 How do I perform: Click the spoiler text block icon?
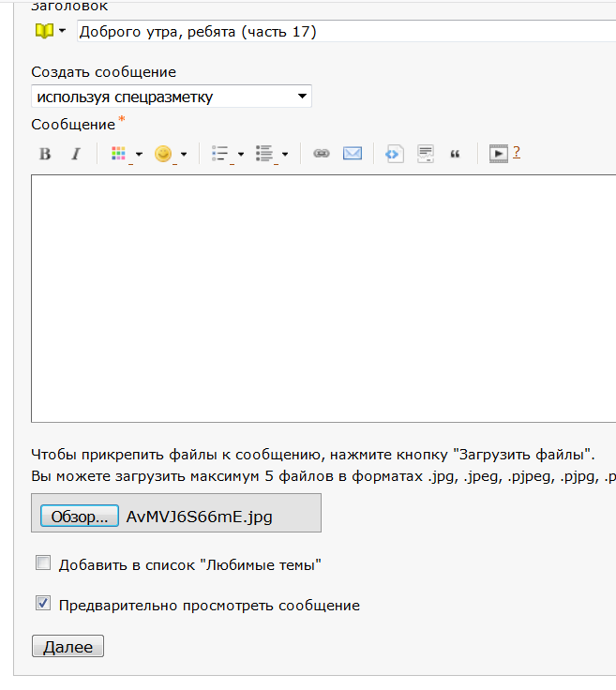426,154
